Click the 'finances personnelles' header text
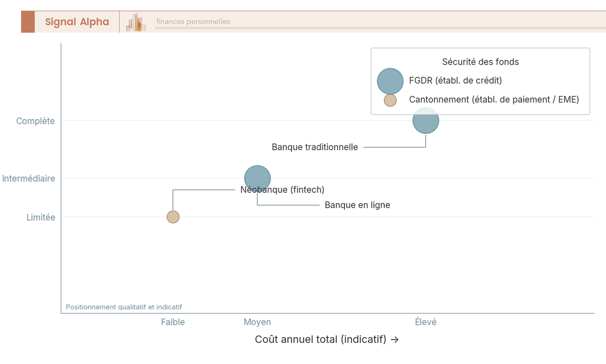Image resolution: width=606 pixels, height=364 pixels. 193,22
